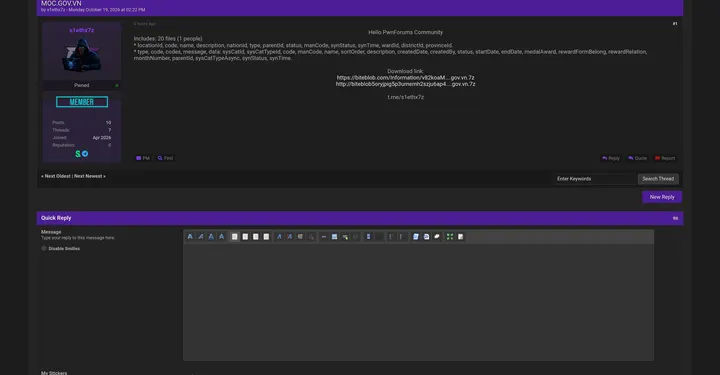Collapse the Quick Reply panel
The image size is (720, 375).
[x=675, y=218]
